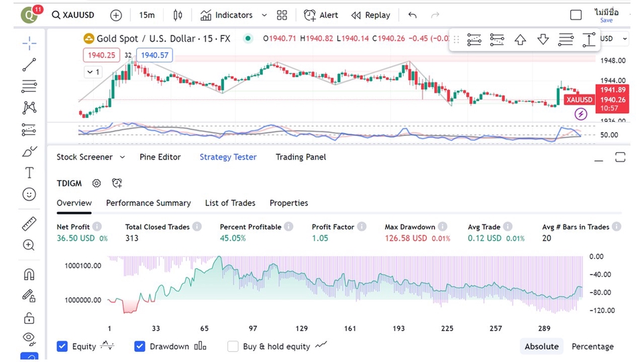Open the Trading Panel tab
644x362 pixels.
click(x=301, y=157)
